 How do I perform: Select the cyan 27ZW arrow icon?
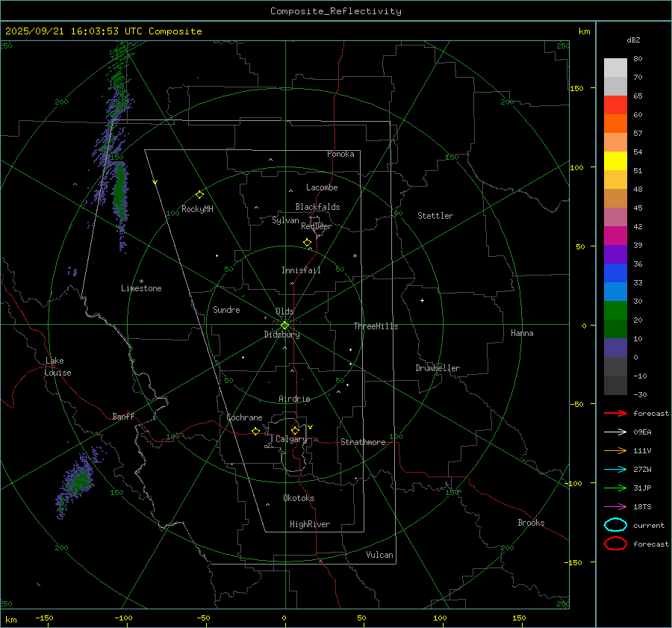pos(615,469)
